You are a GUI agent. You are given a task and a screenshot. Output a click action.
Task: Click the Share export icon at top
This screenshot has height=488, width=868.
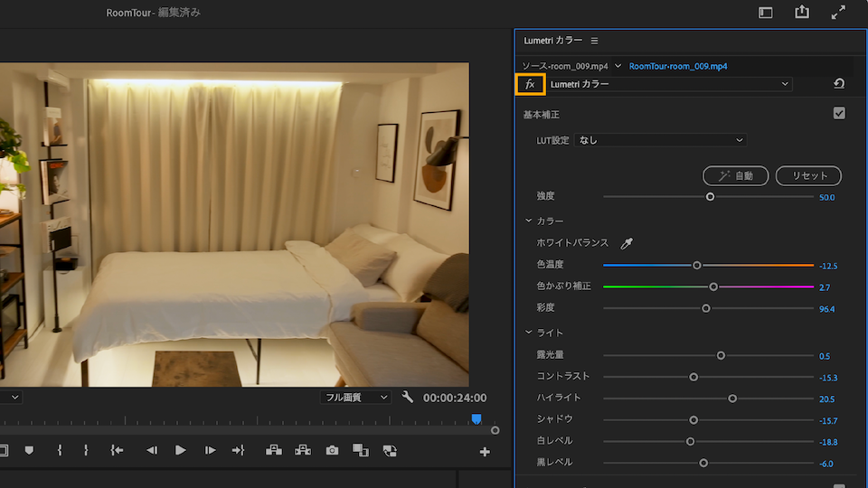coord(801,13)
